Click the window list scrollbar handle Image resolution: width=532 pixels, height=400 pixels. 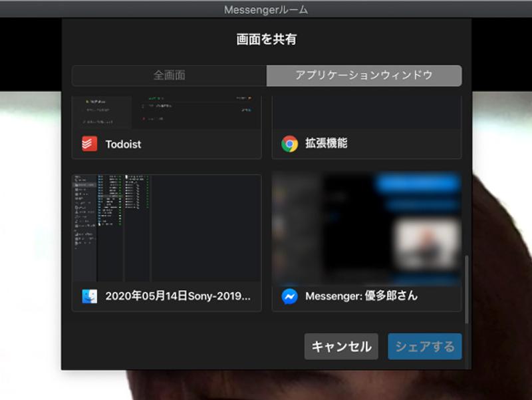click(467, 290)
